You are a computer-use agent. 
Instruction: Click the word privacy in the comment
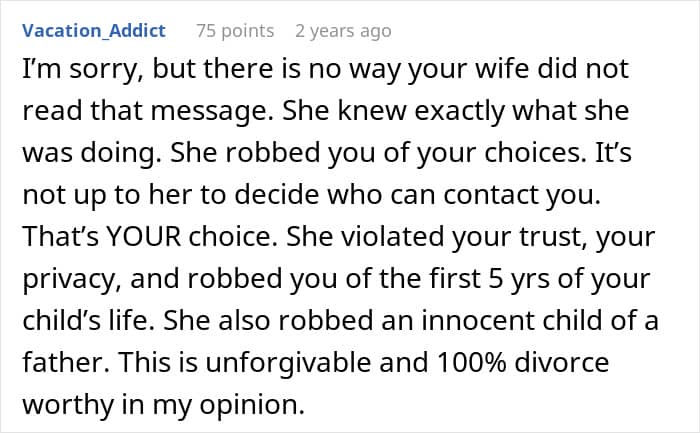72,280
